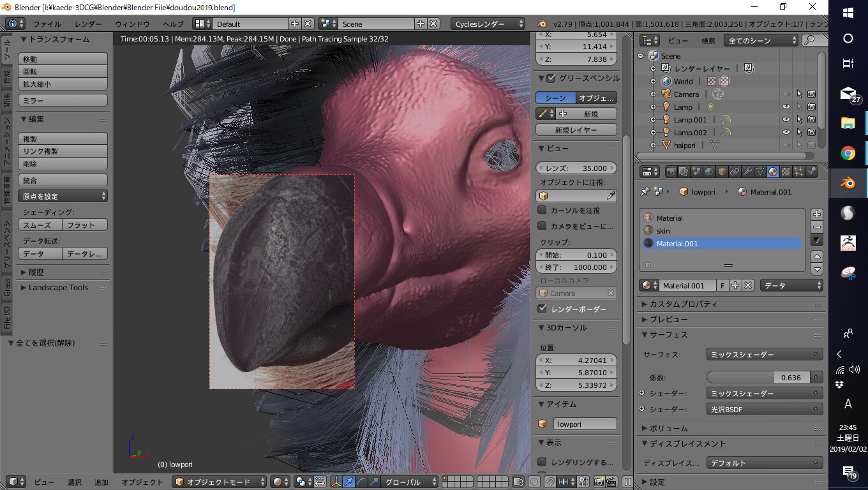Set shading to Smooth
The height and width of the screenshot is (490, 868).
[40, 225]
